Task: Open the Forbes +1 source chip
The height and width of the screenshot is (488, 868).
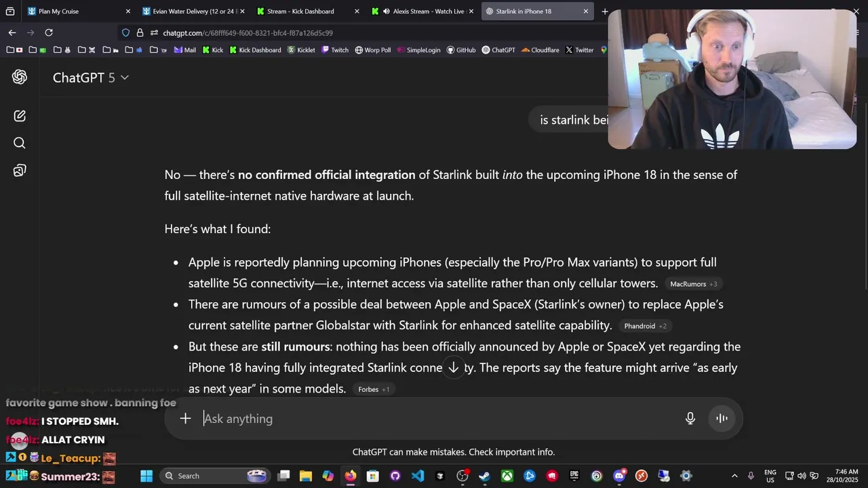Action: pos(374,389)
